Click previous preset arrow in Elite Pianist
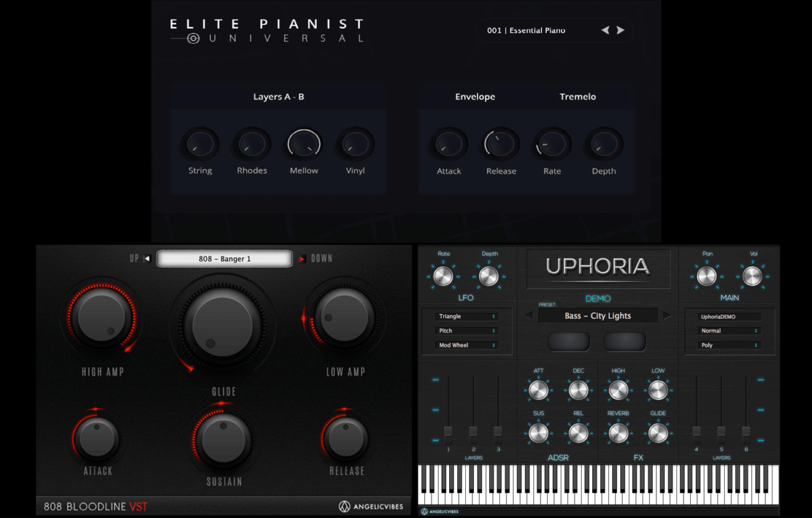Viewport: 812px width, 518px height. 605,30
